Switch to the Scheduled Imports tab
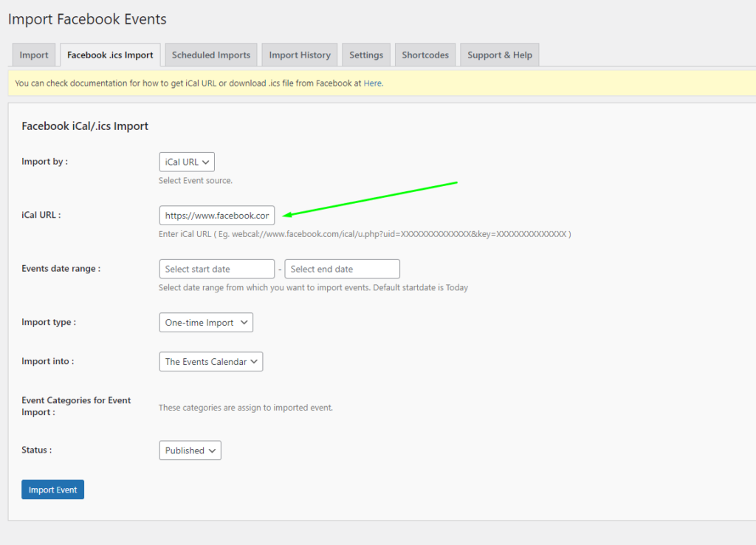756x545 pixels. pos(210,54)
